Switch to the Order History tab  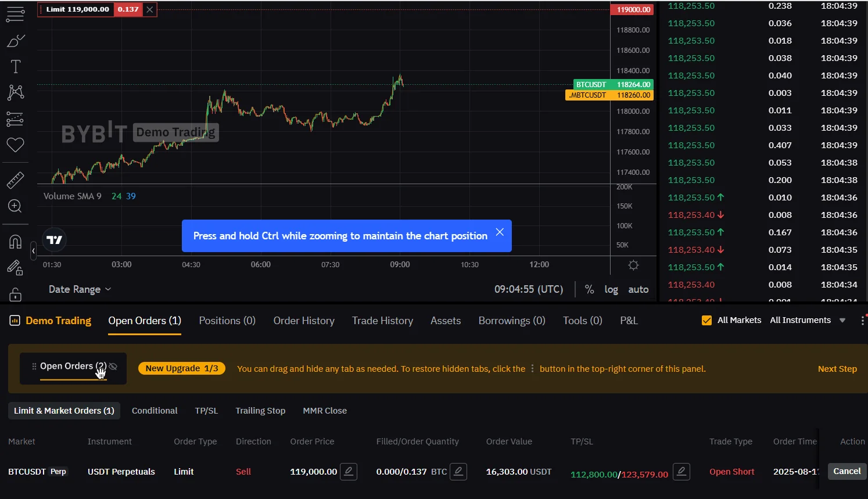pos(304,321)
